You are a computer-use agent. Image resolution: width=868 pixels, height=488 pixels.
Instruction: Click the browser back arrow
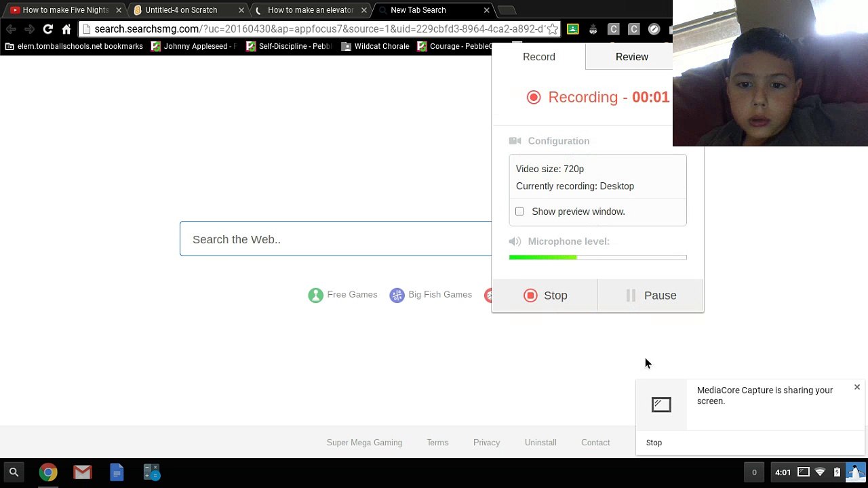click(x=11, y=29)
